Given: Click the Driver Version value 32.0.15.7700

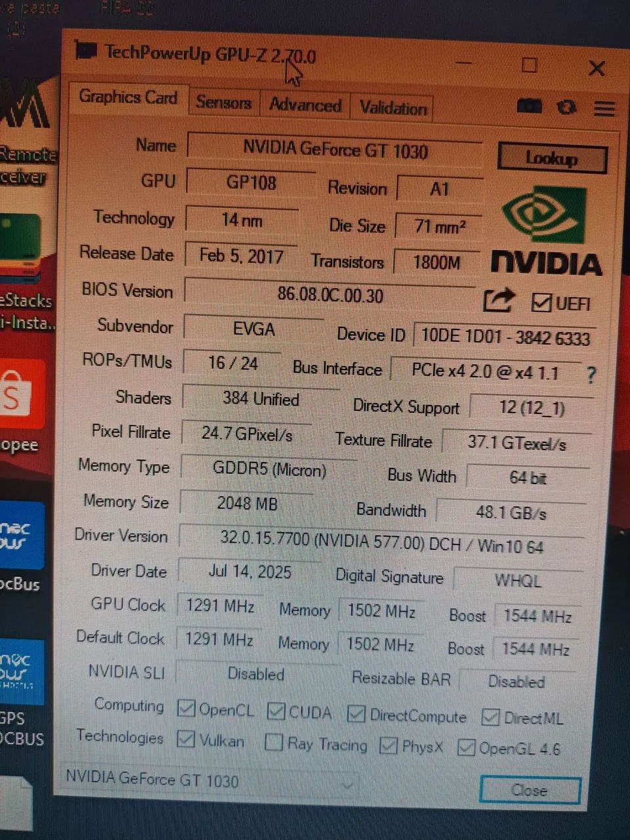Looking at the screenshot, I should pos(381,542).
